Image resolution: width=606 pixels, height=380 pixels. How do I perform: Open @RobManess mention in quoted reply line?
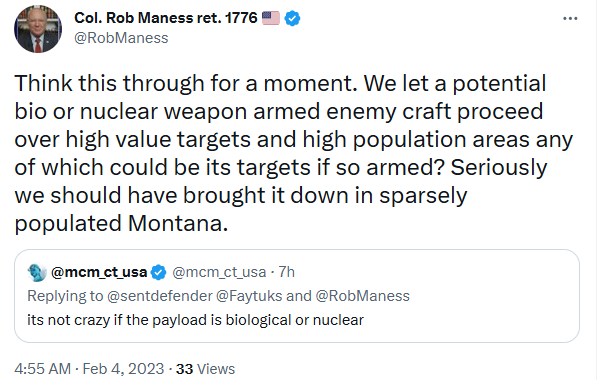(363, 296)
